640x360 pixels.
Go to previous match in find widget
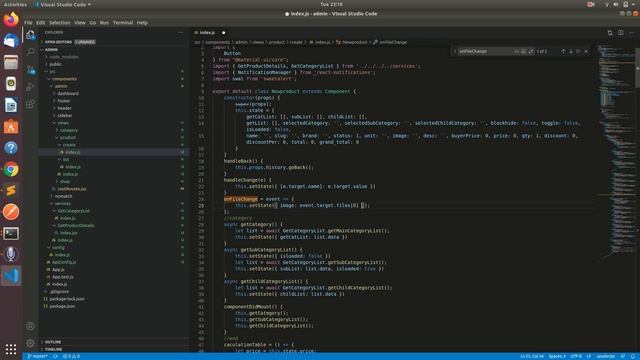pyautogui.click(x=563, y=51)
